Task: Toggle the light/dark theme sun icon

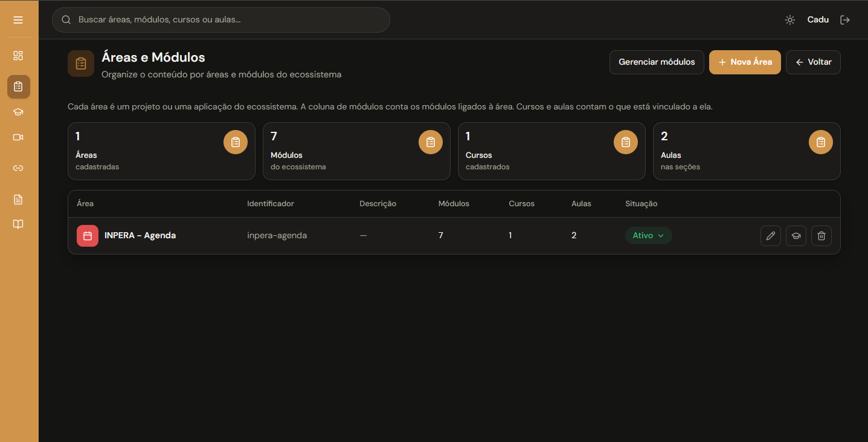Action: 790,20
